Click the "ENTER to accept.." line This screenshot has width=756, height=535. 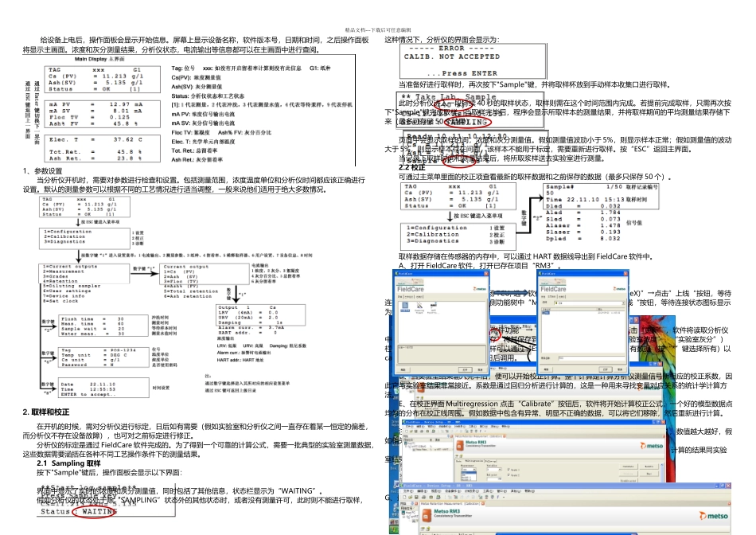[88, 394]
